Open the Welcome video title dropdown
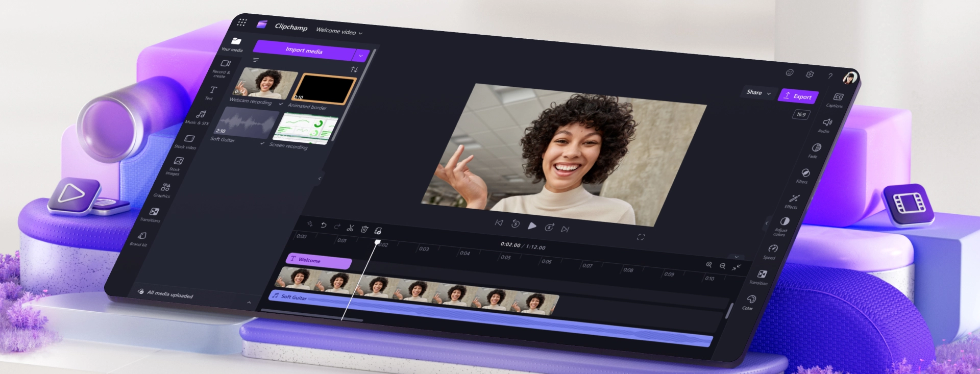Screen dimensions: 980x374 pyautogui.click(x=339, y=32)
